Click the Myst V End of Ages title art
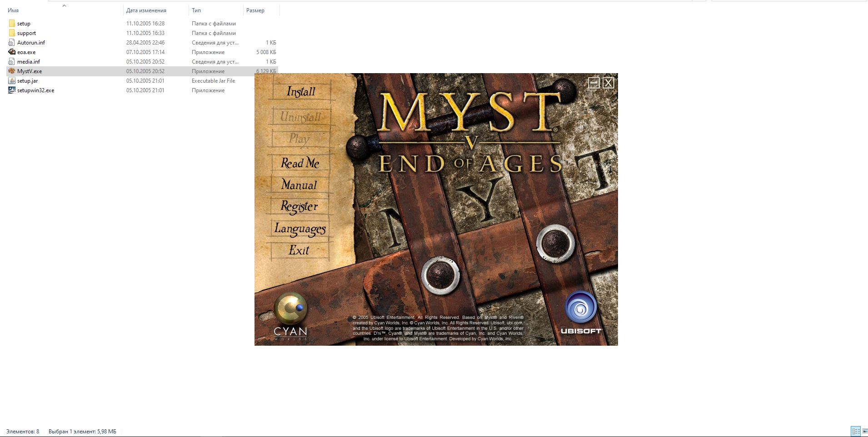Viewport: 868px width, 437px height. [470, 132]
